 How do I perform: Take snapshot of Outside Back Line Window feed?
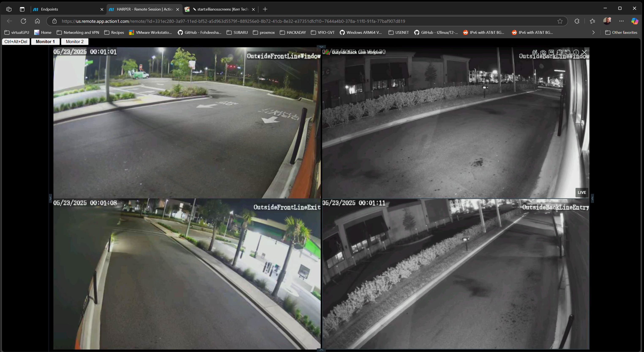pyautogui.click(x=543, y=52)
